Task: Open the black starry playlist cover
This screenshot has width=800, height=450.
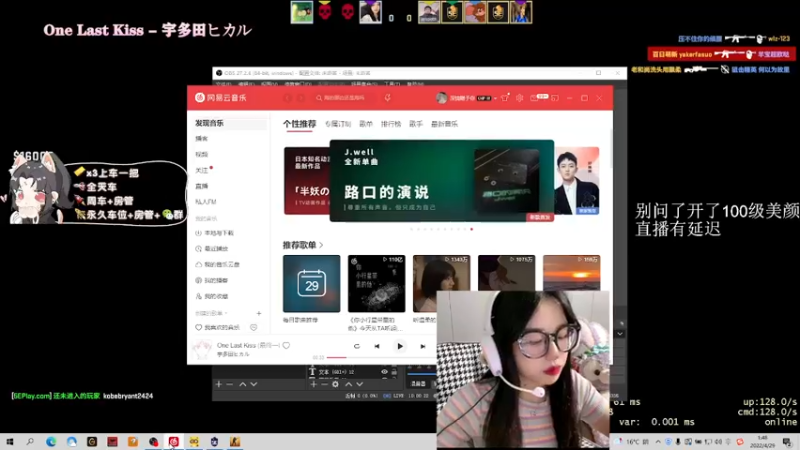Action: coord(377,284)
